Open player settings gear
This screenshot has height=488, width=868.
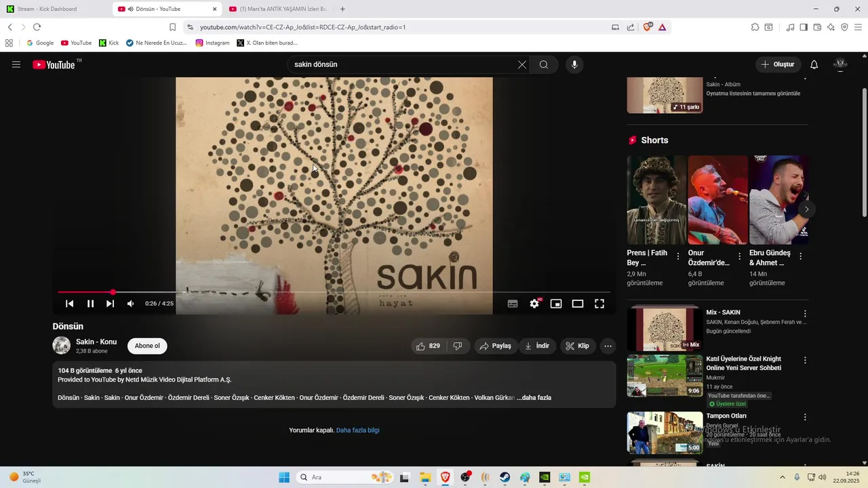point(534,304)
